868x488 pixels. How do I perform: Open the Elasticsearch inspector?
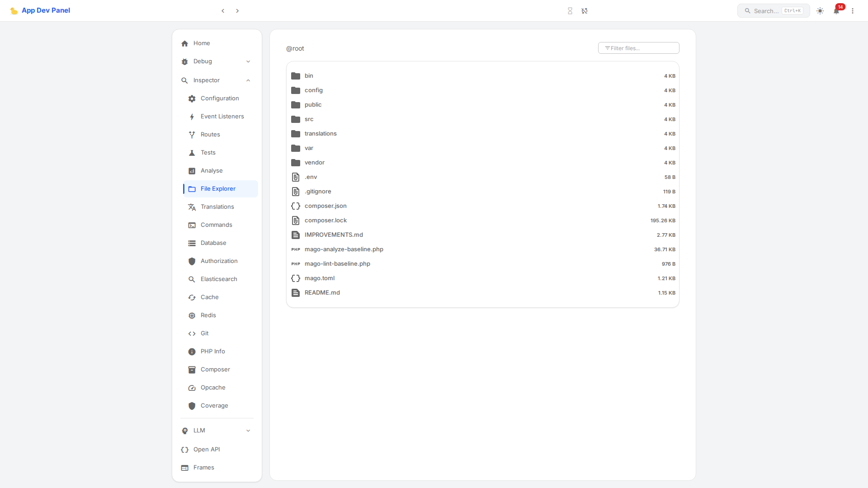pyautogui.click(x=219, y=279)
